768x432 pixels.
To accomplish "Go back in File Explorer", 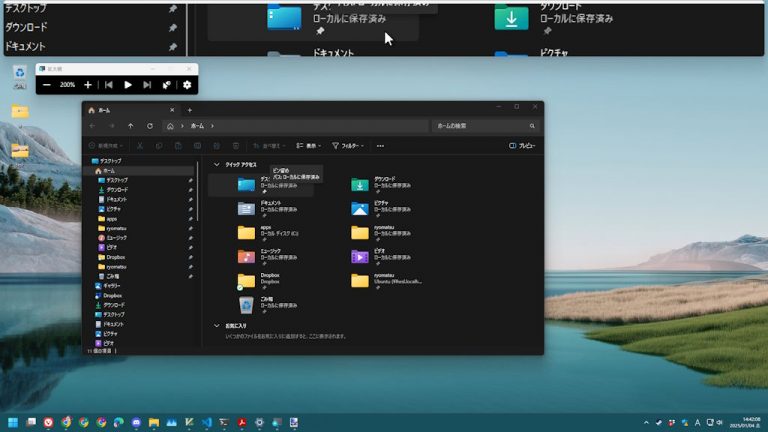I will pyautogui.click(x=93, y=126).
